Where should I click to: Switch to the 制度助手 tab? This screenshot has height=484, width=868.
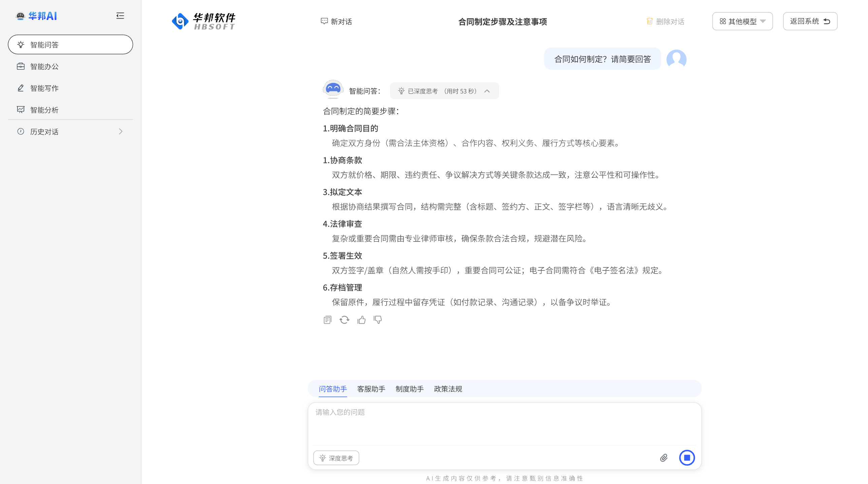coord(409,389)
